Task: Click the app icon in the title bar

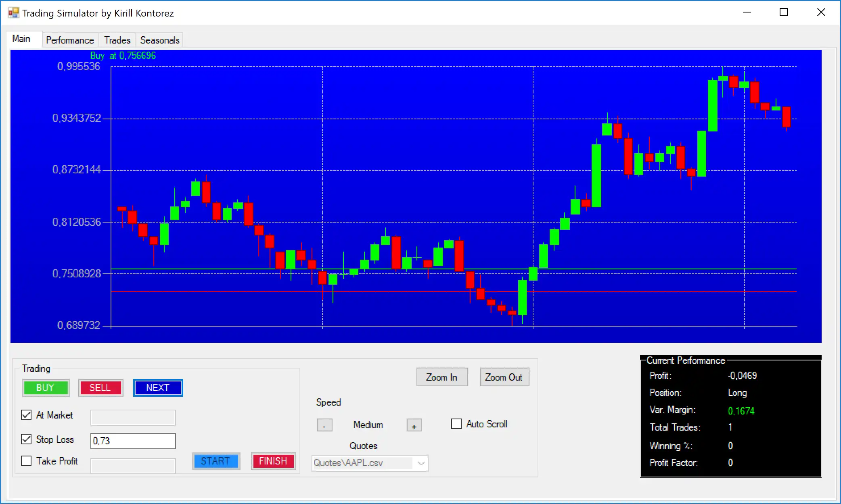Action: coord(13,13)
